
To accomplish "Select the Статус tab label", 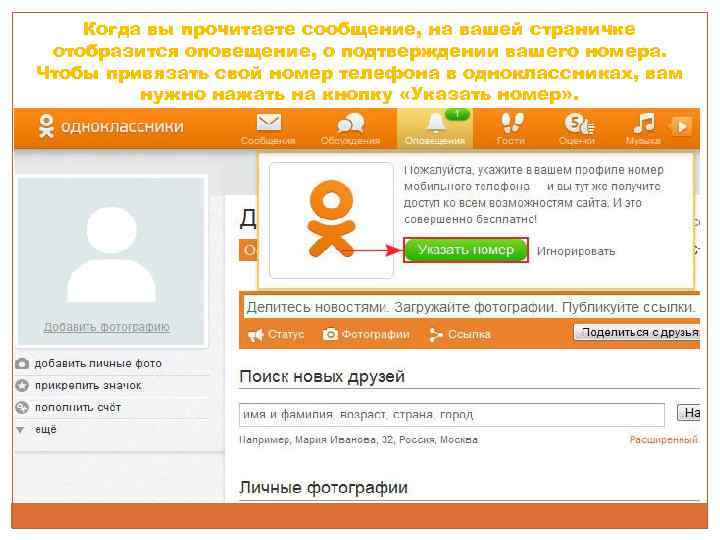I will [286, 334].
